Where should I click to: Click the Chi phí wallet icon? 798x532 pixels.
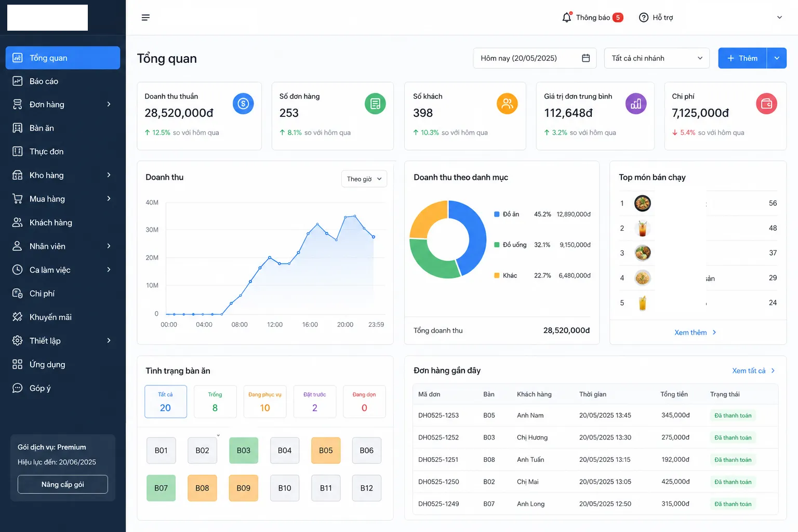click(766, 104)
